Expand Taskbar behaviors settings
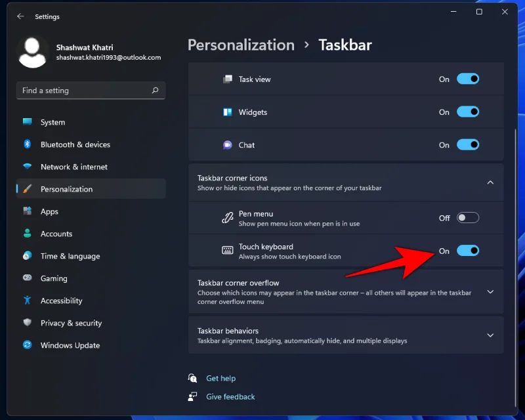The width and height of the screenshot is (525, 420). [490, 335]
